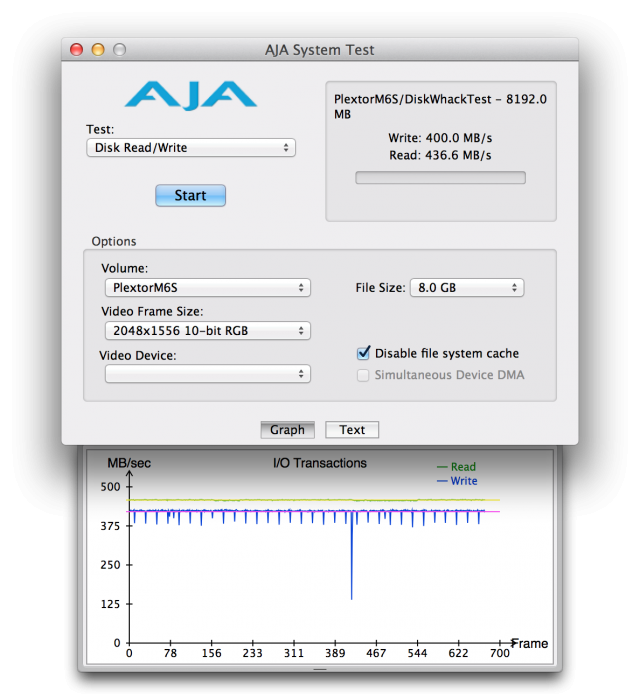This screenshot has width=640, height=699.
Task: Click the AJA logo
Action: [x=191, y=95]
